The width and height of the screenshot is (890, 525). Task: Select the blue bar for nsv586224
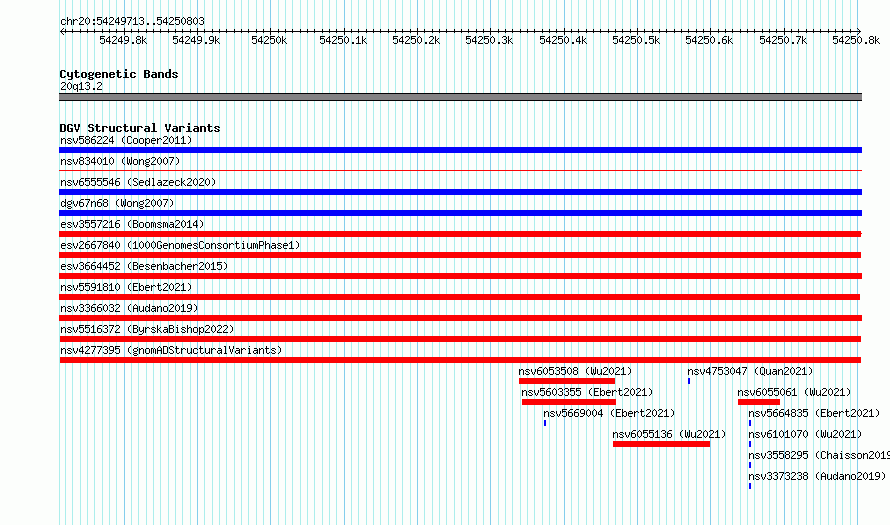click(460, 150)
